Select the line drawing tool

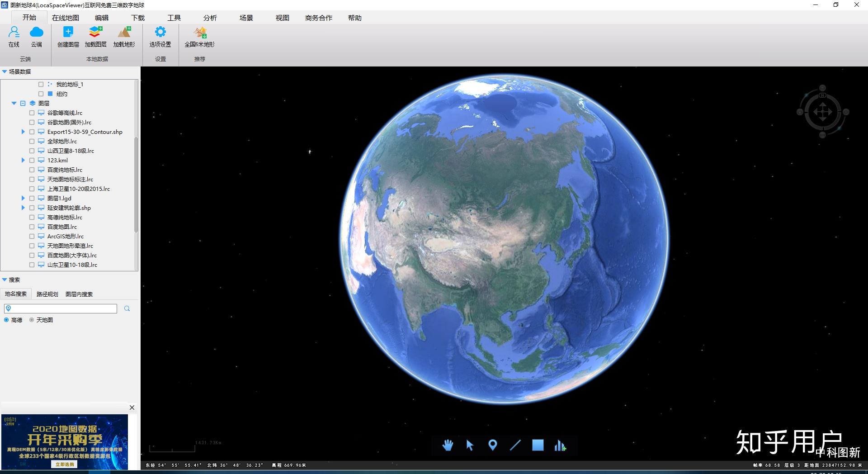point(515,446)
